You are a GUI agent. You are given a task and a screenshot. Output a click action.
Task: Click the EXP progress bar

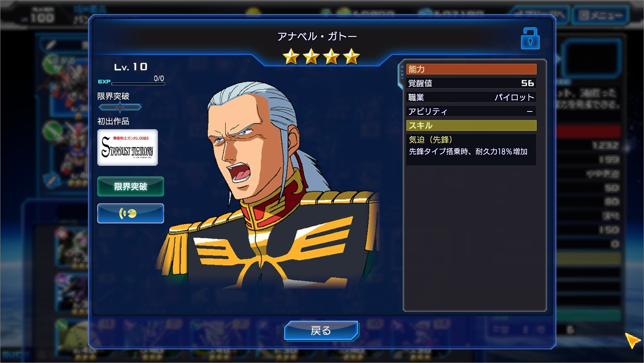click(138, 84)
